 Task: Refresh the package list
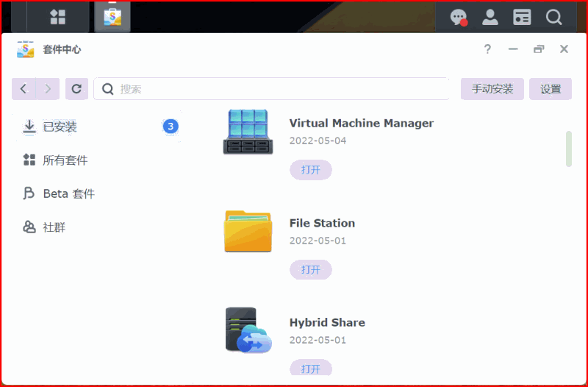(77, 89)
